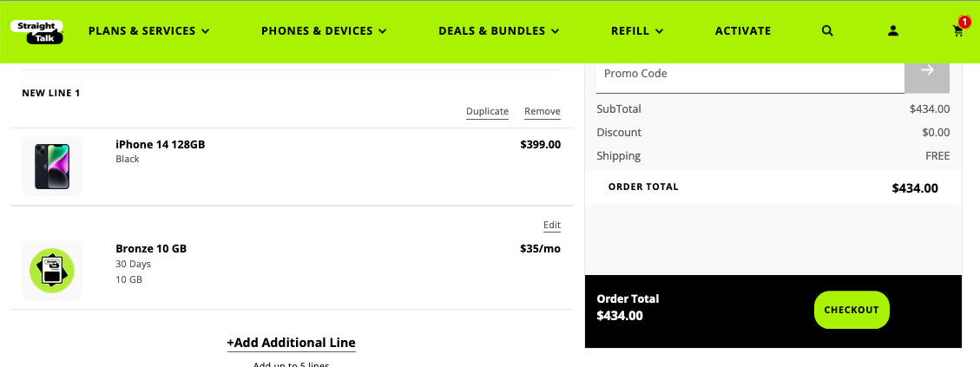
Task: Click the Straight Talk logo
Action: [x=38, y=31]
